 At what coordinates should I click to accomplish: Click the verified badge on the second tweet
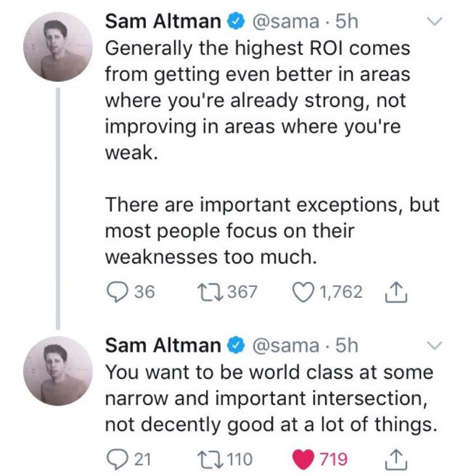(x=235, y=346)
